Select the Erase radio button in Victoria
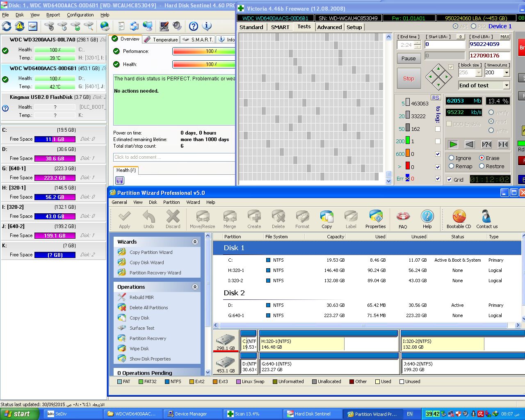 pyautogui.click(x=482, y=158)
